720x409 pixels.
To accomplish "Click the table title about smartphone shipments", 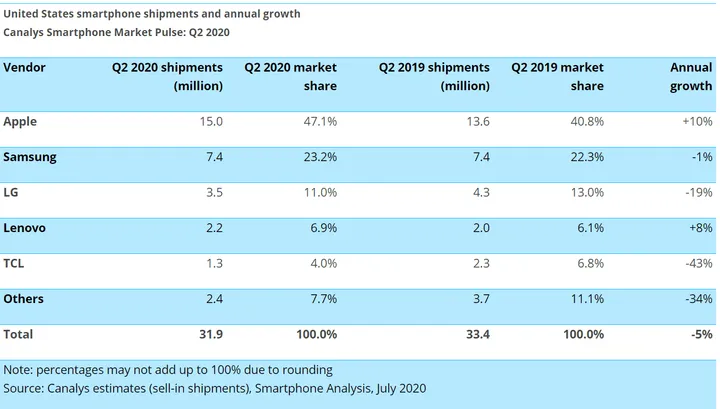I will (x=152, y=14).
